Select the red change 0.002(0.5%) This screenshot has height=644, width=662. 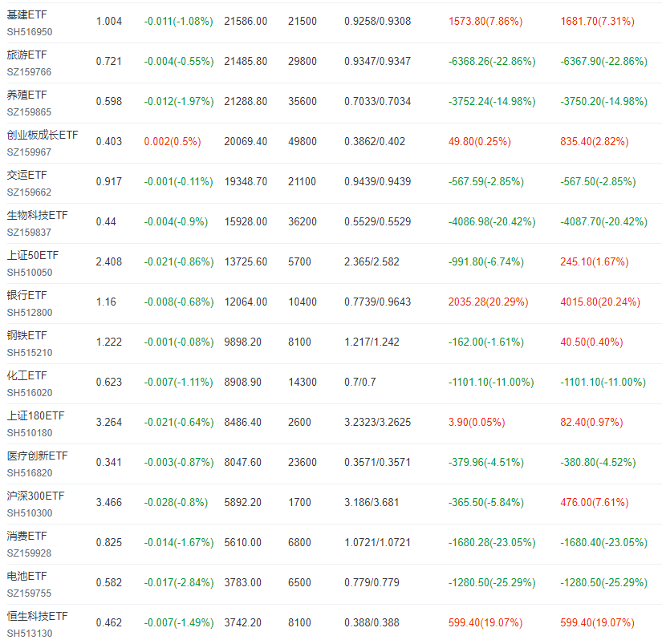coord(173,141)
